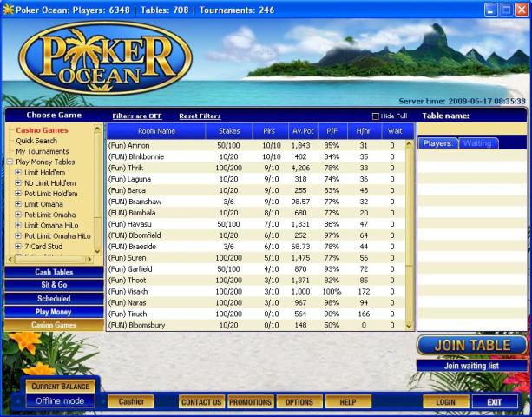Select the (FUN) Blinkbonnie table row
Image resolution: width=532 pixels, height=417 pixels.
tap(256, 156)
